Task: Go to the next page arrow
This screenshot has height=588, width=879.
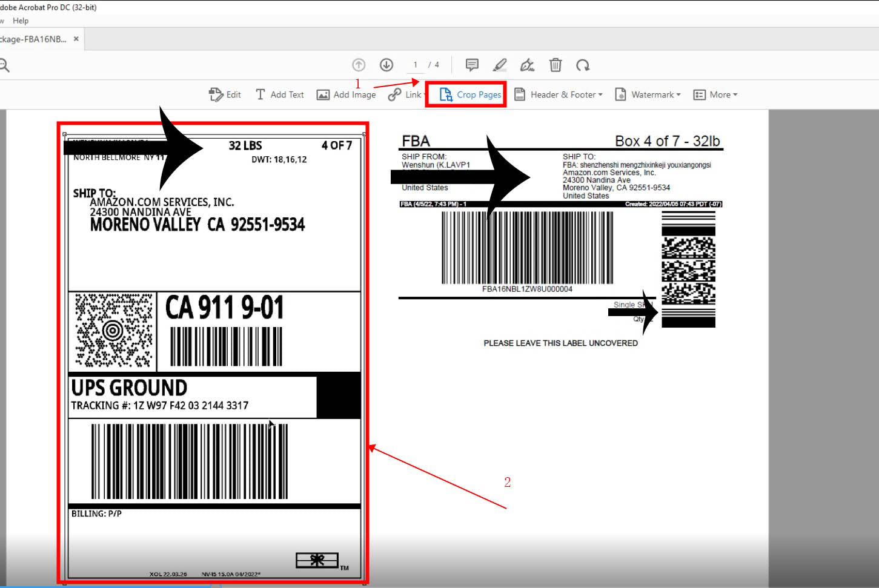Action: 386,65
